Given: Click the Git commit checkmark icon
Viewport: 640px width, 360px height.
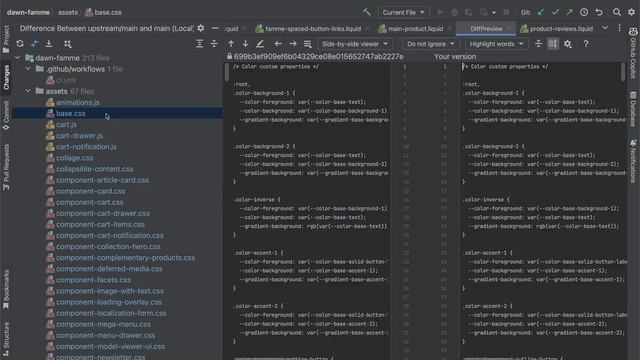Looking at the screenshot, I should (555, 12).
